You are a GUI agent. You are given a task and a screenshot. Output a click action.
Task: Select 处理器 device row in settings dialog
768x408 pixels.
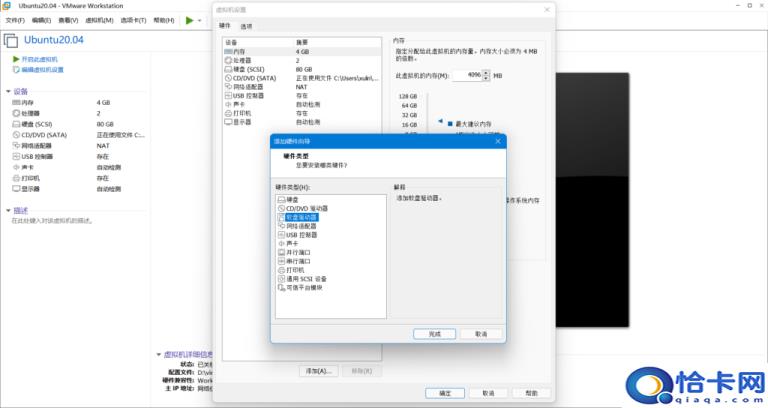coord(302,60)
